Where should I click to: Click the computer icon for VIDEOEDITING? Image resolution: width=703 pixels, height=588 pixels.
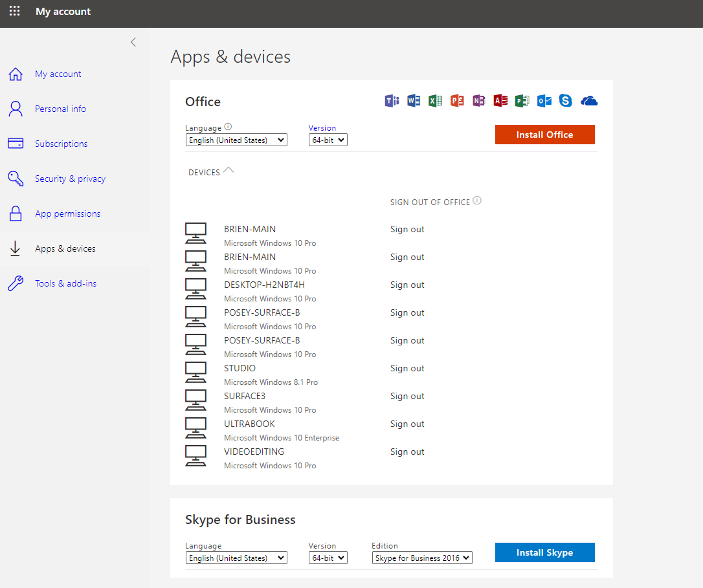pyautogui.click(x=196, y=456)
